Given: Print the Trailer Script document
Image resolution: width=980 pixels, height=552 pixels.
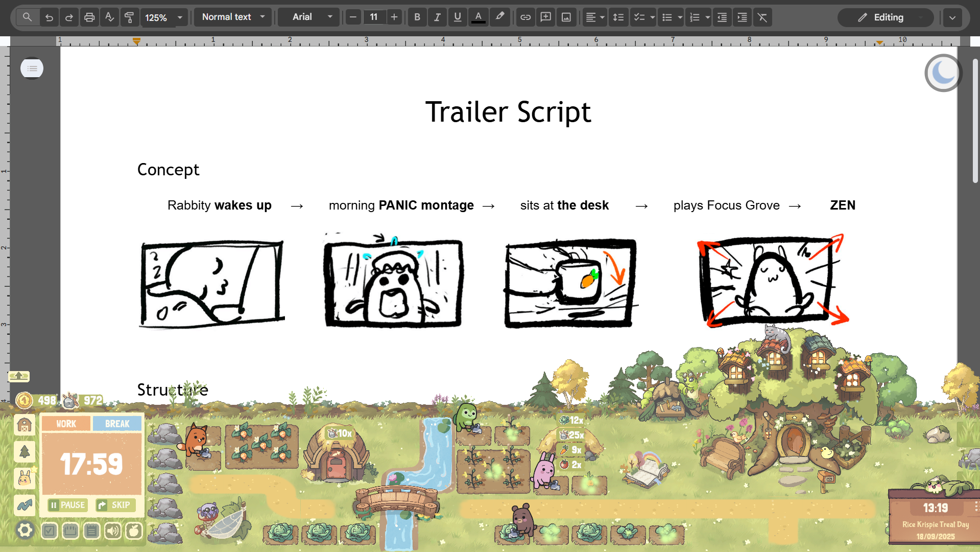Looking at the screenshot, I should coord(89,17).
